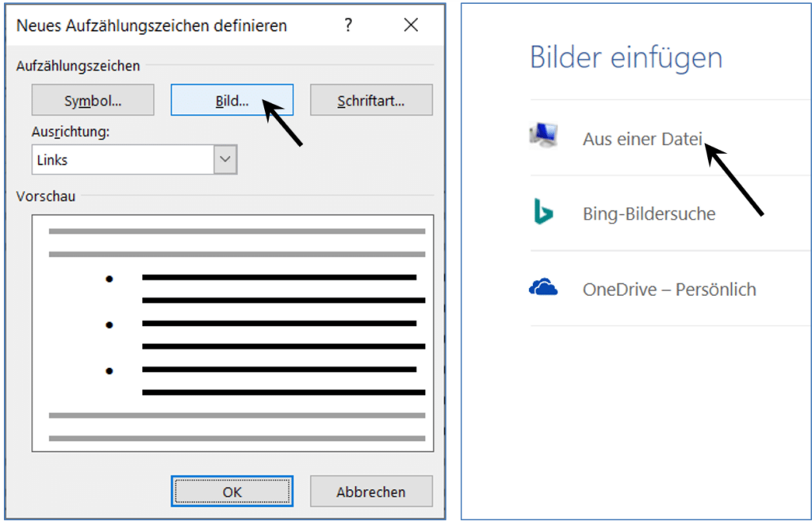Click the Bing logo icon
Viewport: 812px width, 521px height.
pyautogui.click(x=544, y=213)
